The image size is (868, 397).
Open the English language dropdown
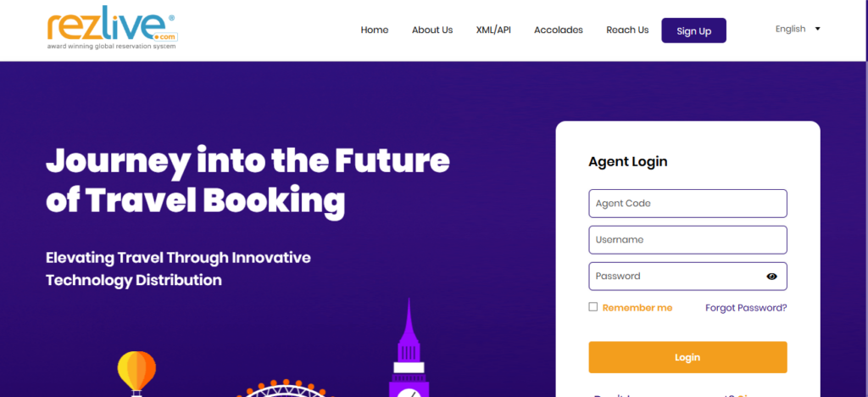point(798,29)
